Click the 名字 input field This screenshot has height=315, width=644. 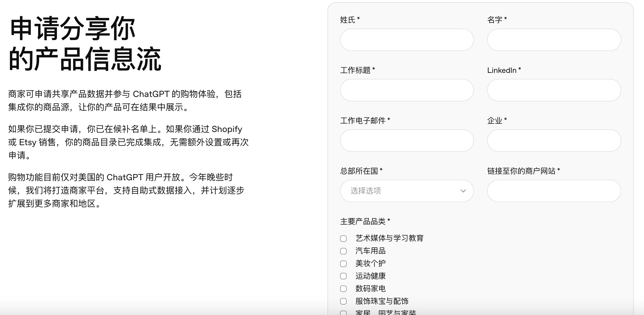point(554,40)
